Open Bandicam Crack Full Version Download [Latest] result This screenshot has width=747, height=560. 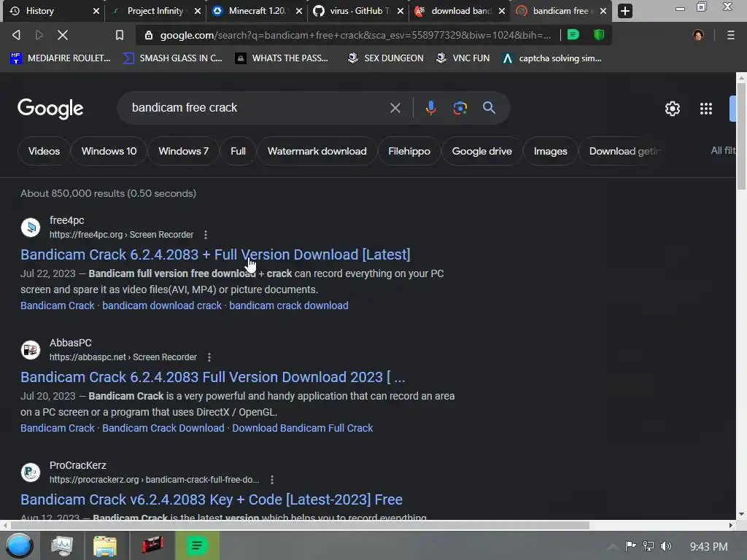coord(215,254)
